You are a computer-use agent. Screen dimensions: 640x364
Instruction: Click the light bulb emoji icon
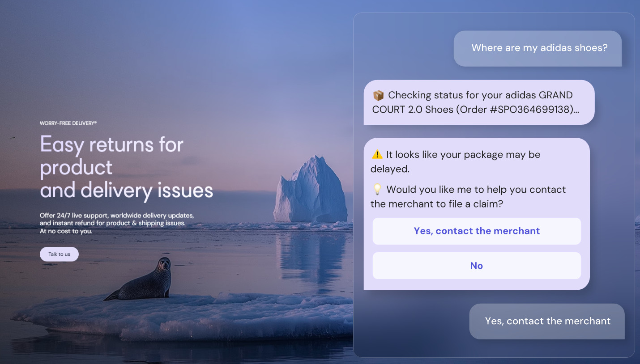377,190
